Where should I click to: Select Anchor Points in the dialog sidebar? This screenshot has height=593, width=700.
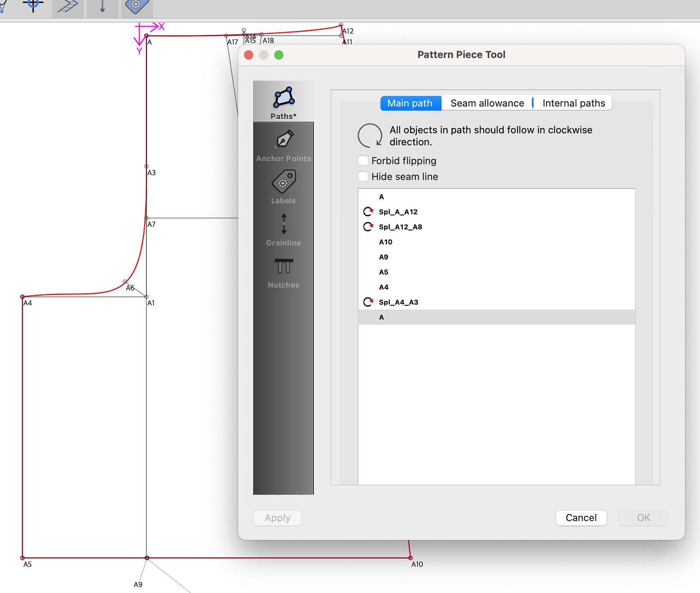(x=283, y=144)
